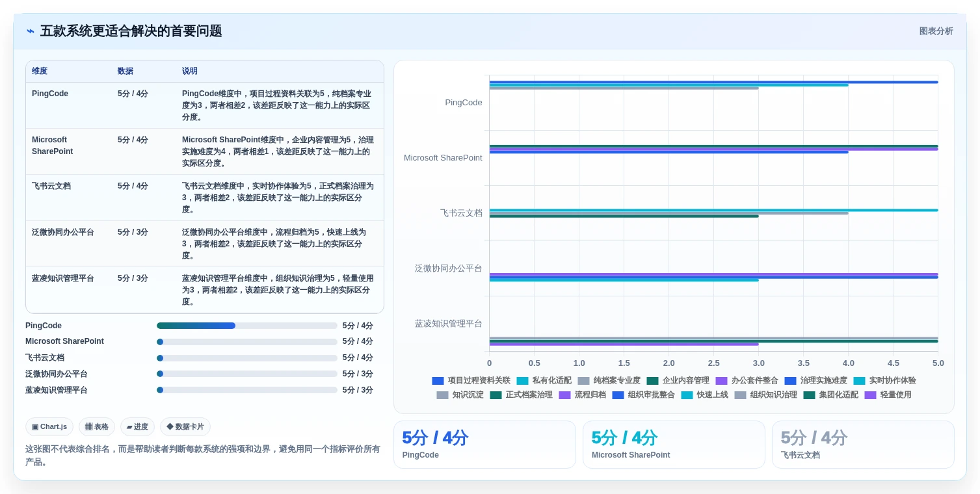Screen dimensions: 980x494
Task: Hide the 纯档案专业度 series in the legend
Action: click(x=609, y=380)
